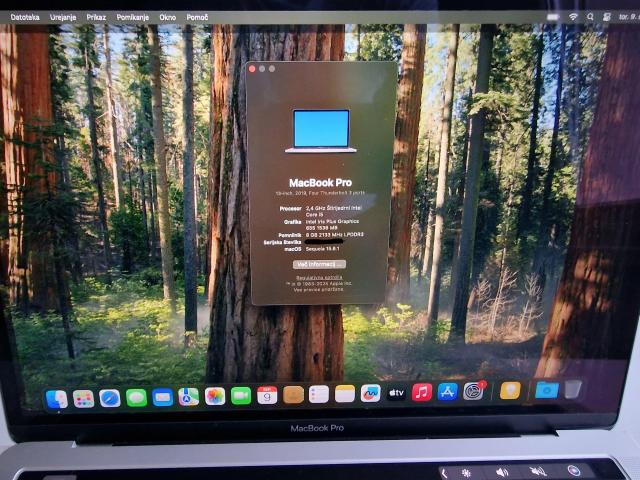Select the Intel Iris Plus Graphics value
This screenshot has height=480, width=640.
click(332, 224)
